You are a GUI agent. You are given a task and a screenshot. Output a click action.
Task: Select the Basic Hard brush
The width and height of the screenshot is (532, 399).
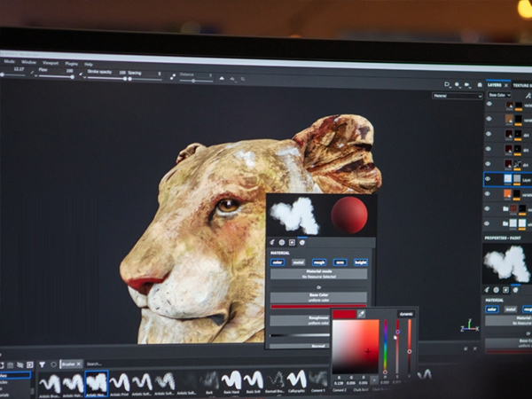pyautogui.click(x=232, y=381)
